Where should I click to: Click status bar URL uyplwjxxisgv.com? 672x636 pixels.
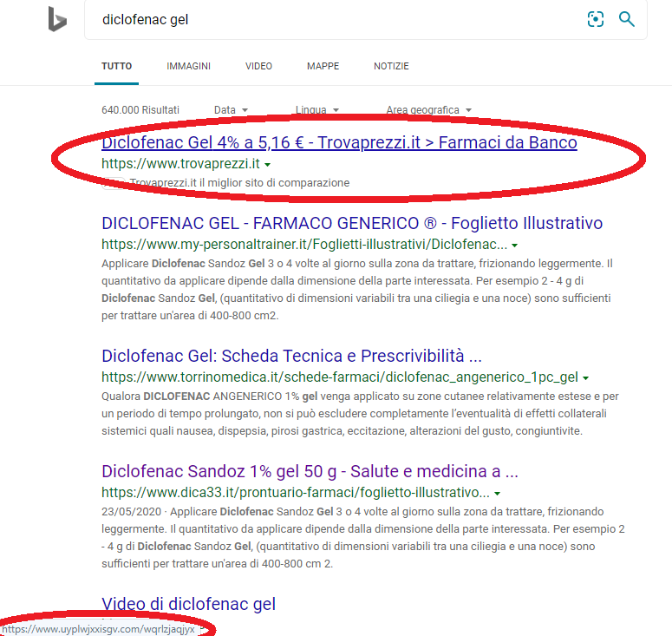[99, 630]
